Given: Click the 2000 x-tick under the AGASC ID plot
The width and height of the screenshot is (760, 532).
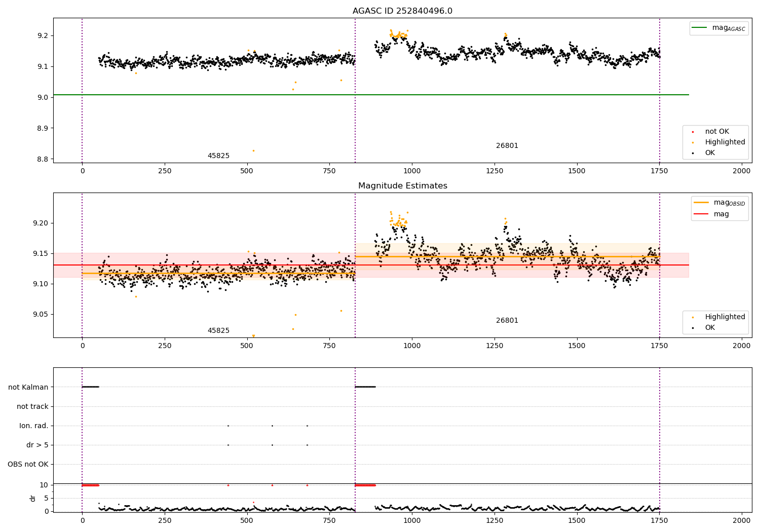Looking at the screenshot, I should pyautogui.click(x=742, y=171).
